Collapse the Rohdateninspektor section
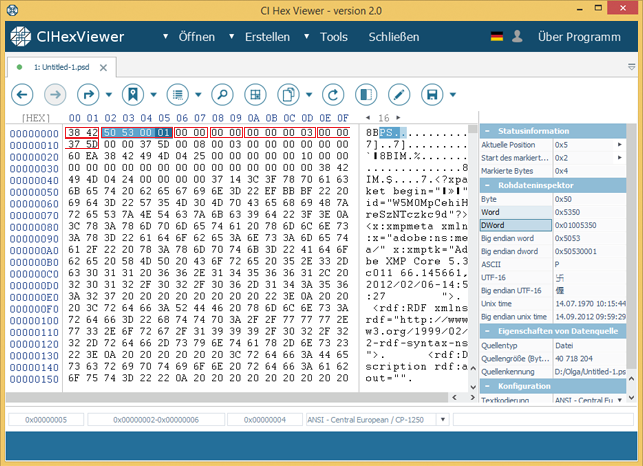The image size is (643, 466). 487,185
